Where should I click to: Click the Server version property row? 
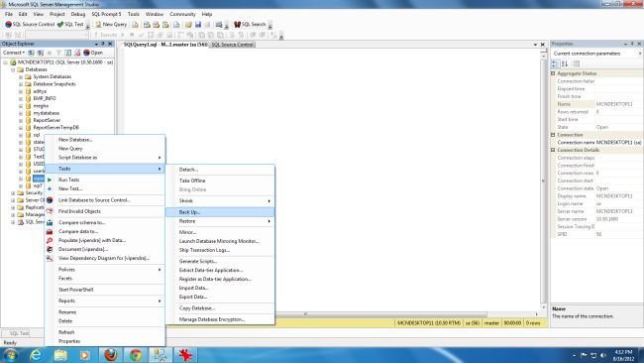coord(596,219)
